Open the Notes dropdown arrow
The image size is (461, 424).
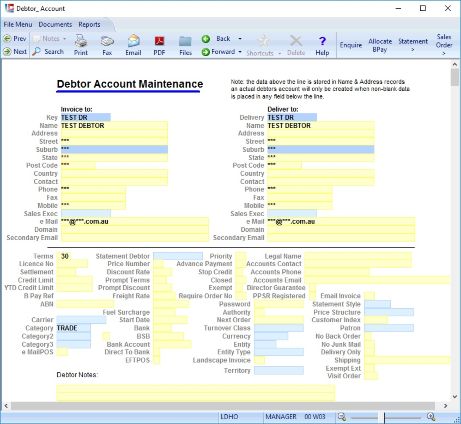coord(64,39)
